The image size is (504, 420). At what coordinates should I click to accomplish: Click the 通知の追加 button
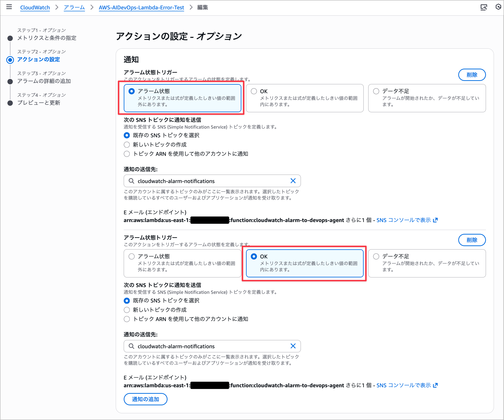point(145,399)
